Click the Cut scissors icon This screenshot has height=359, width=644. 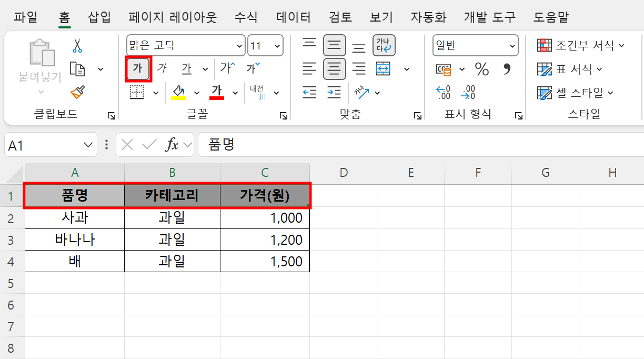77,46
